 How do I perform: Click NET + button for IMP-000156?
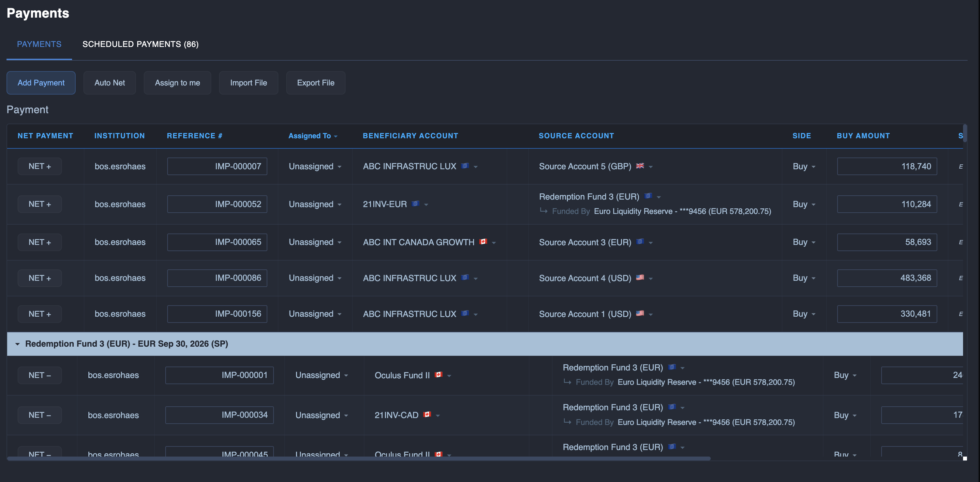click(x=39, y=314)
